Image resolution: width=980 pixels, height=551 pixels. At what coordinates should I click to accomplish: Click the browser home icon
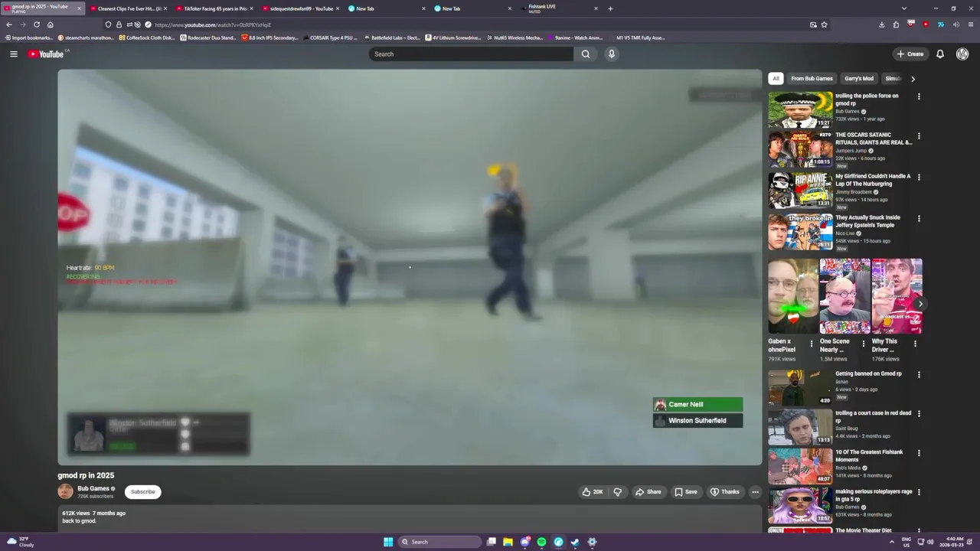point(51,24)
